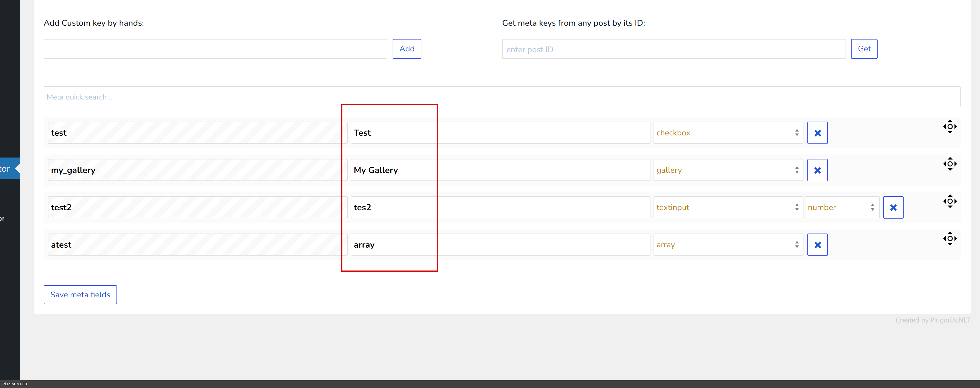Remove the my_gallery meta field

(817, 170)
